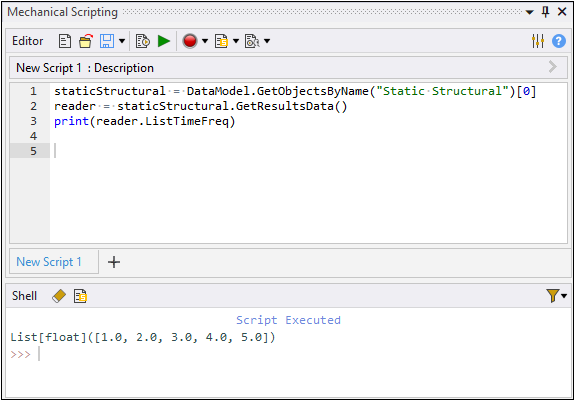Screen dimensions: 575x401
Task: Clear the shell with the eraser icon
Action: click(59, 296)
